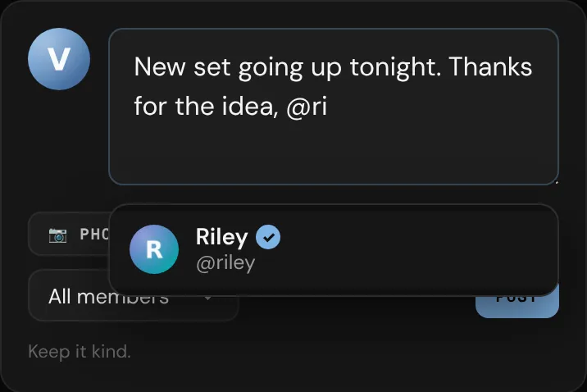
Task: Click the bold Riley name in the popup
Action: pos(221,237)
